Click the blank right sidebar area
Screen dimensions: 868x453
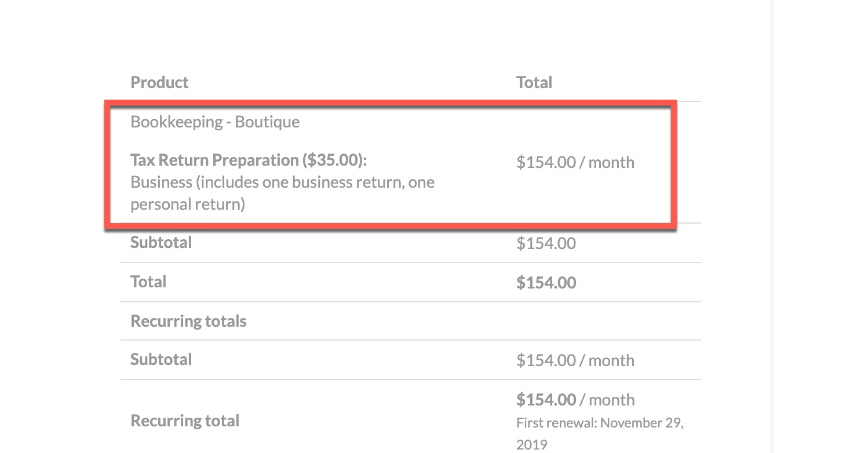click(x=819, y=226)
